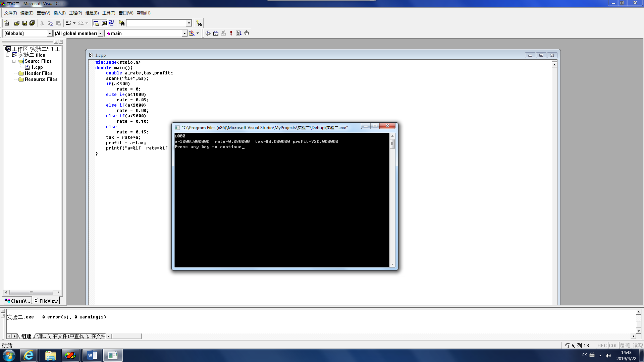Click the Find text input field
Screen dimensions: 644x362
(156, 23)
